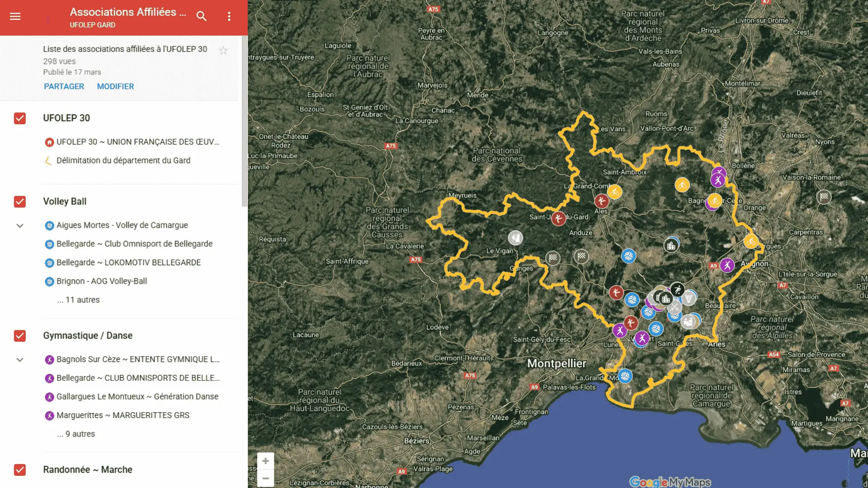The width and height of the screenshot is (868, 488).
Task: Click the Avignon city label on map
Action: click(x=754, y=264)
